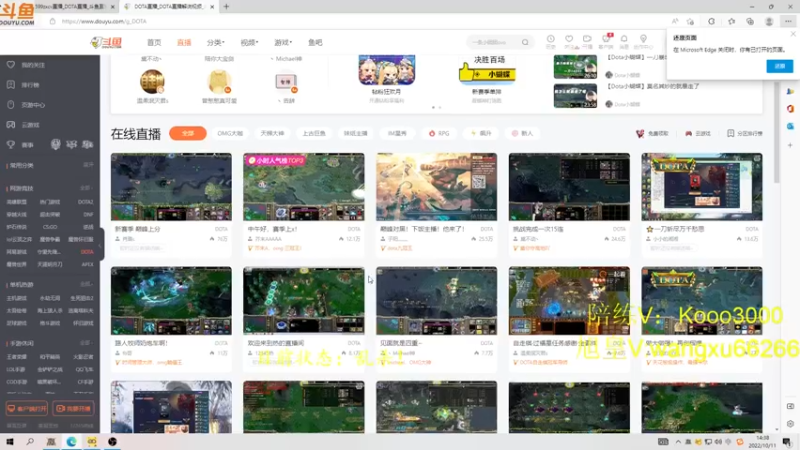This screenshot has width=800, height=450.
Task: Open 贝因就是四蛋 stream thumbnail
Action: click(x=436, y=301)
